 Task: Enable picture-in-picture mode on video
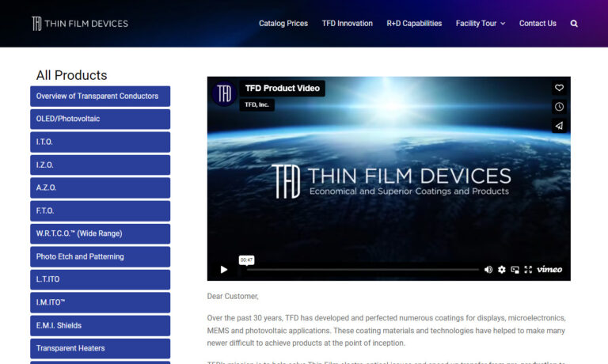tap(515, 269)
